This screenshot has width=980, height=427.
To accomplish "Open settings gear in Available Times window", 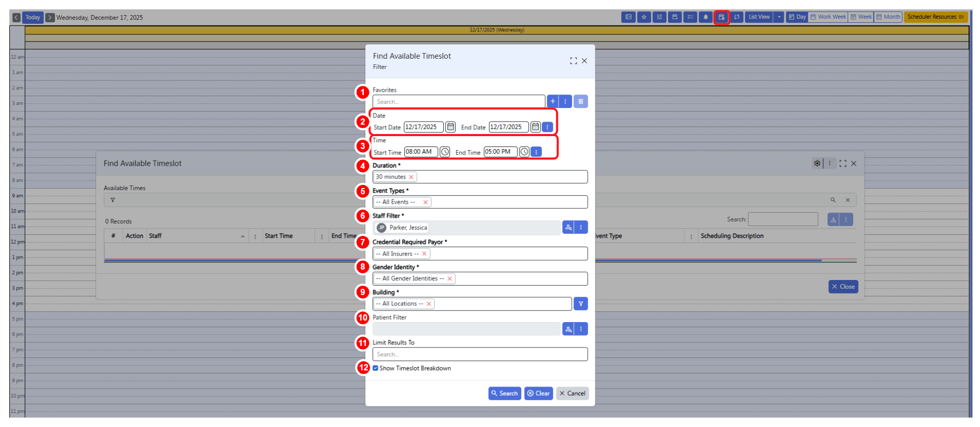I will (x=817, y=163).
